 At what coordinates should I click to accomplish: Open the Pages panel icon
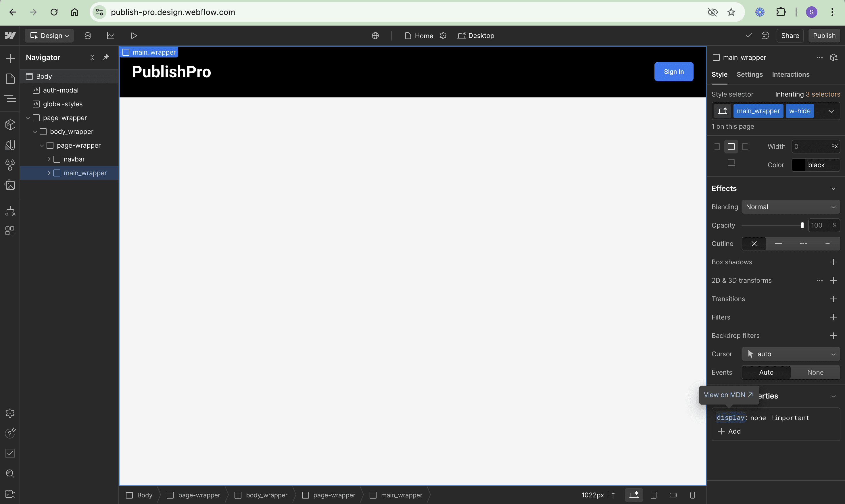pos(10,79)
